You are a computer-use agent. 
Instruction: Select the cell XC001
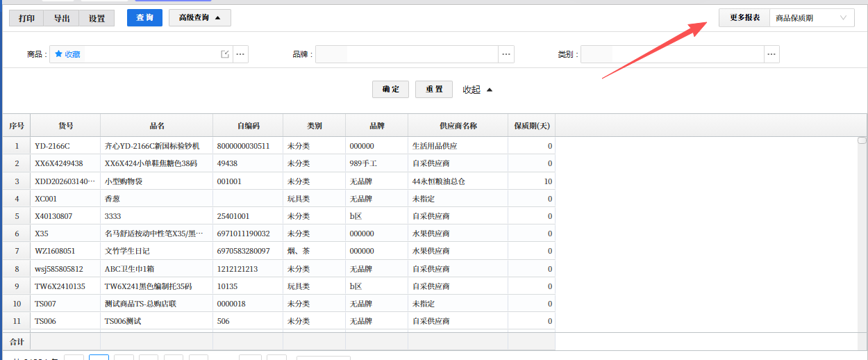pos(66,199)
